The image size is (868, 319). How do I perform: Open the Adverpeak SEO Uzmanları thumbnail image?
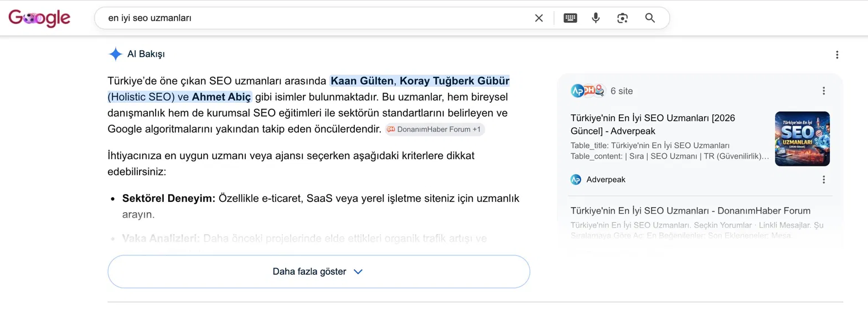pos(802,139)
